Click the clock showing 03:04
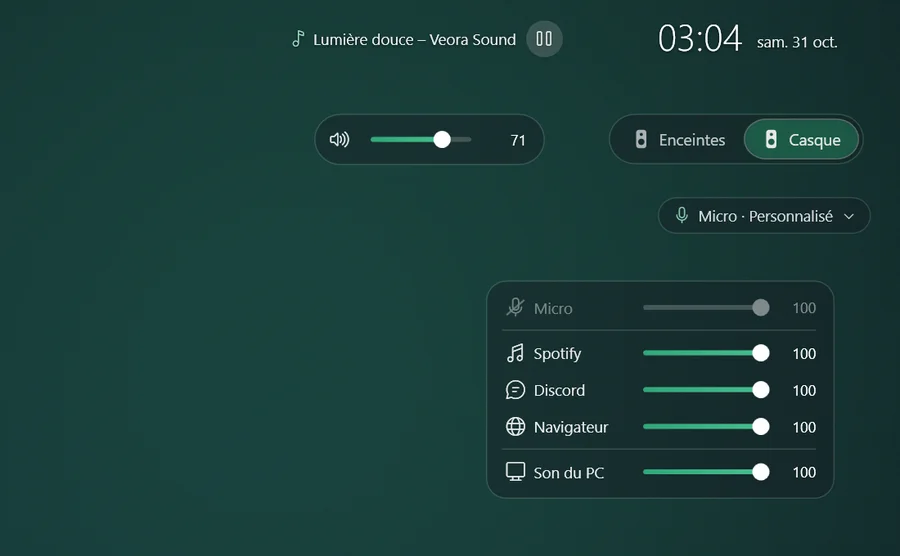 [700, 39]
